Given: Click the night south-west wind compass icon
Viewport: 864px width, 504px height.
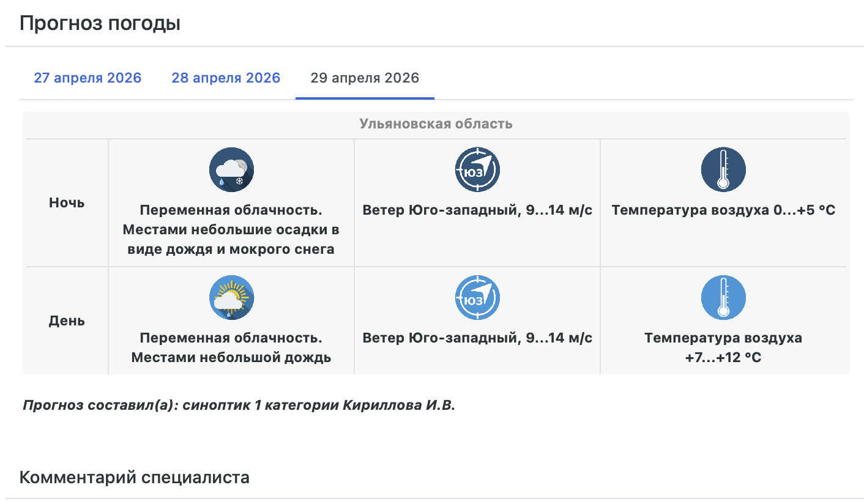Looking at the screenshot, I should pos(477,169).
